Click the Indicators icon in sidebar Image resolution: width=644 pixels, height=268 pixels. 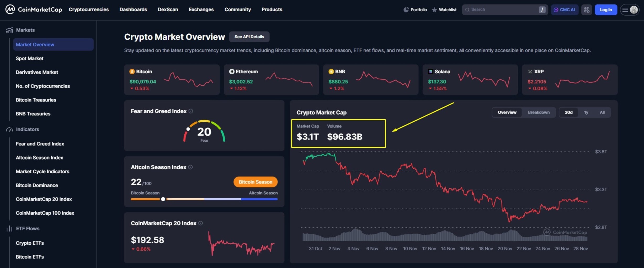9,129
